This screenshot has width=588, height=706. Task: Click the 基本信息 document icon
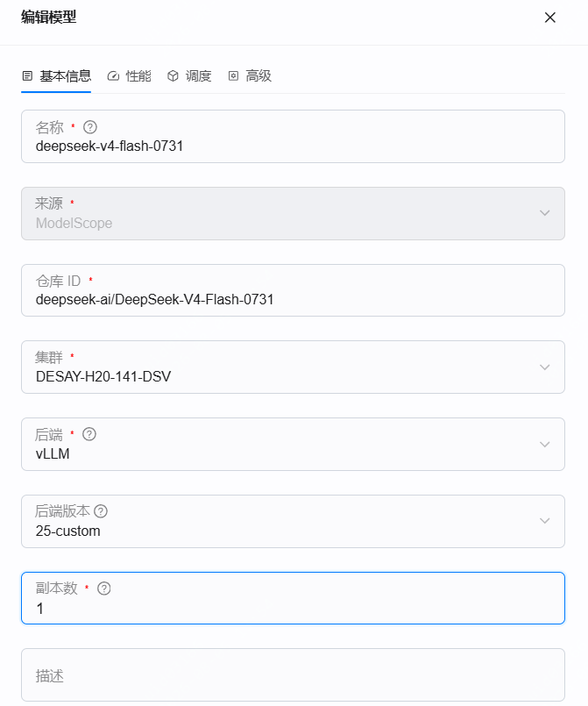point(27,75)
